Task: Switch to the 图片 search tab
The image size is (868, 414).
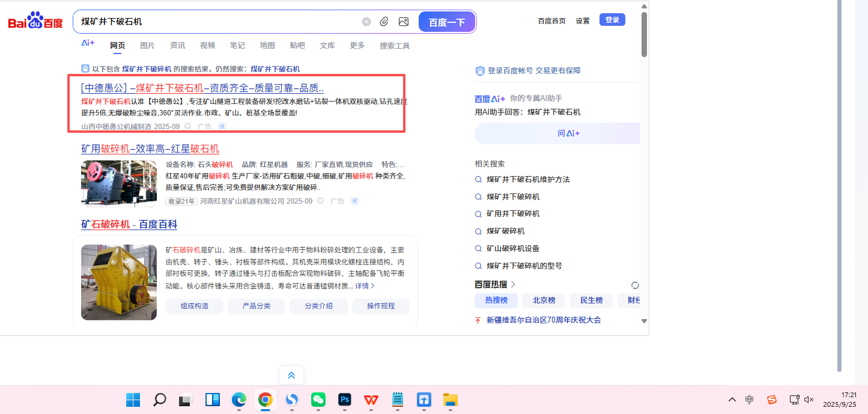Action: pyautogui.click(x=147, y=46)
